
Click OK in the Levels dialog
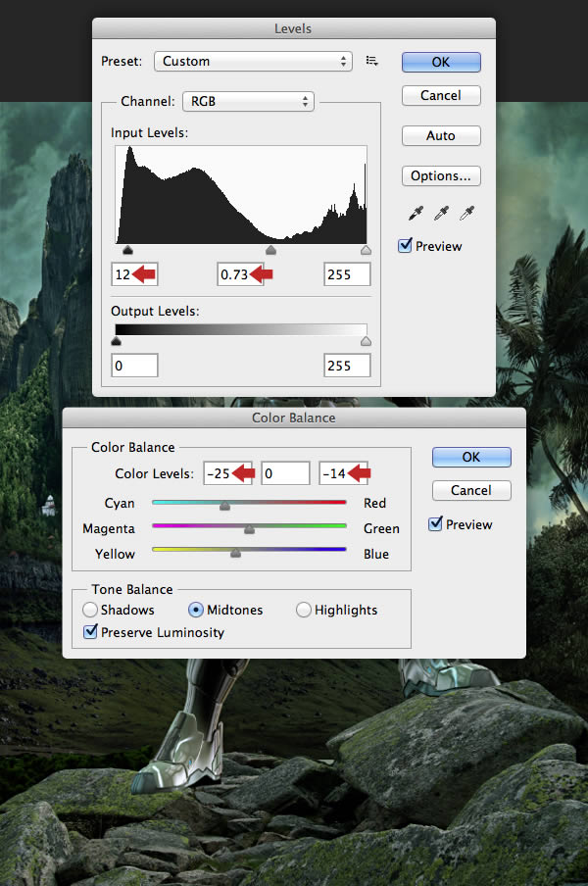pos(441,62)
